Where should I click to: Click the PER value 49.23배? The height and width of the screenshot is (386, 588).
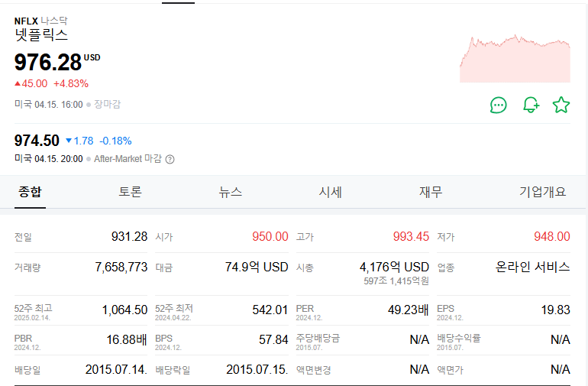[409, 310]
